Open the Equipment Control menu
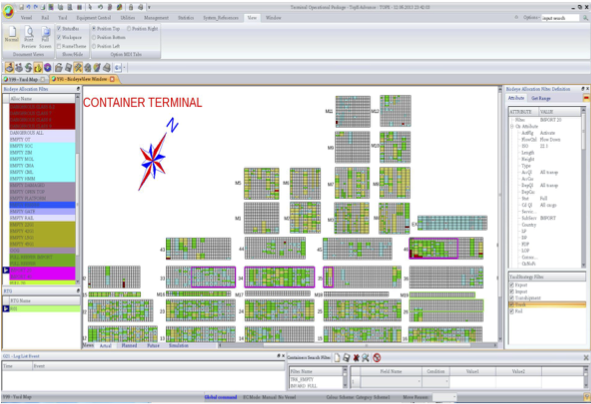This screenshot has height=404, width=591. 93,18
